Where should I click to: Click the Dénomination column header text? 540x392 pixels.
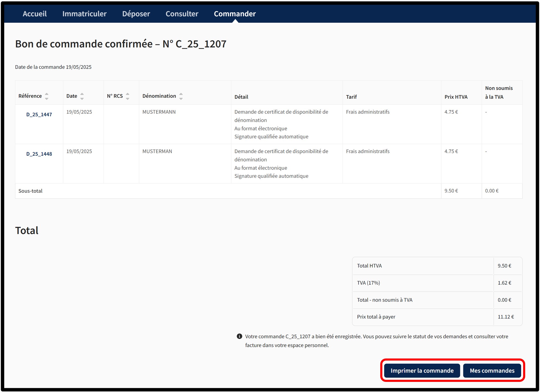159,96
